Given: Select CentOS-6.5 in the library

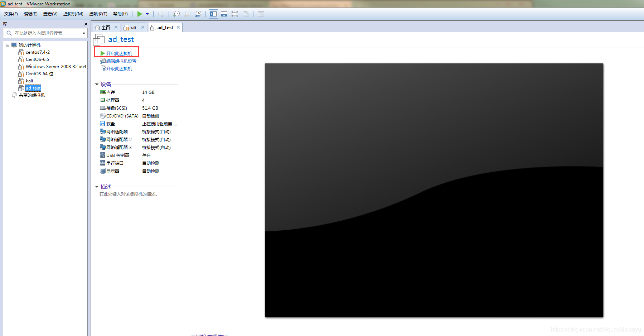Looking at the screenshot, I should pyautogui.click(x=37, y=59).
